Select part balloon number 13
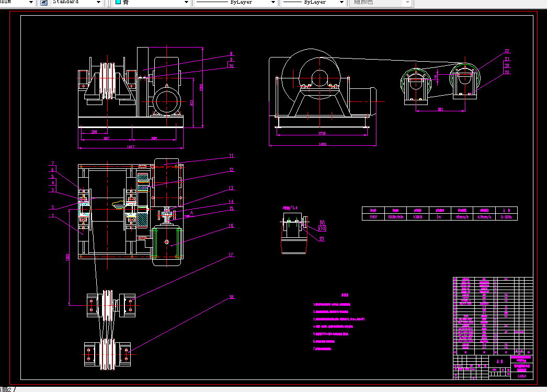The width and height of the screenshot is (547, 392). 231,188
